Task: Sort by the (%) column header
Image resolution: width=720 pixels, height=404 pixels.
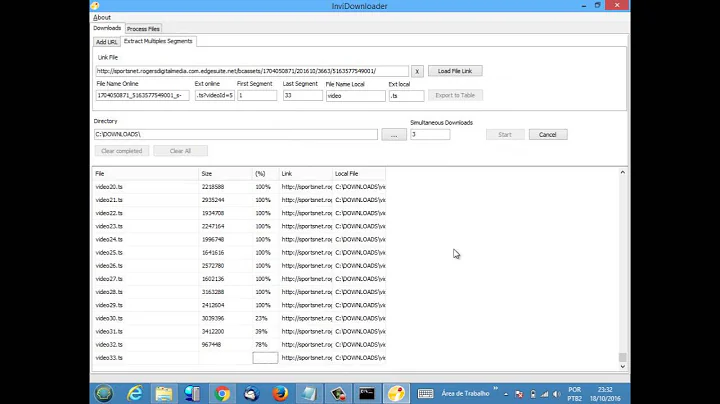Action: 266,174
